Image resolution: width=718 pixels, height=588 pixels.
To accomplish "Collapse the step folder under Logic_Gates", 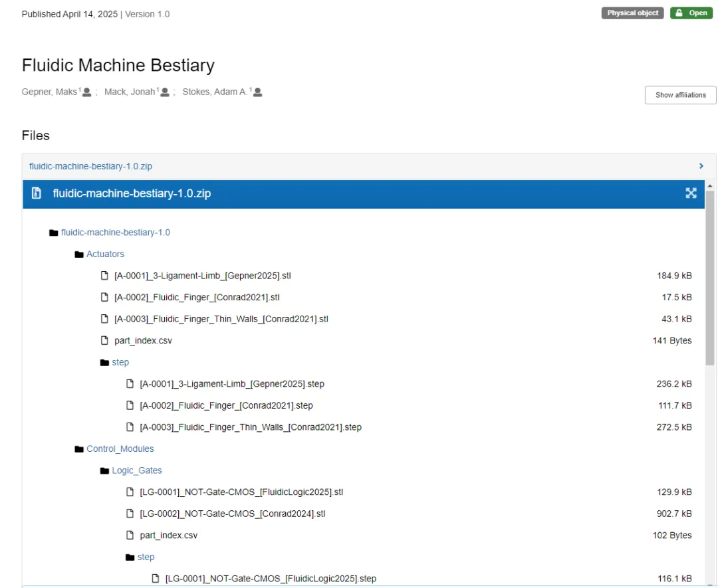I will point(146,557).
